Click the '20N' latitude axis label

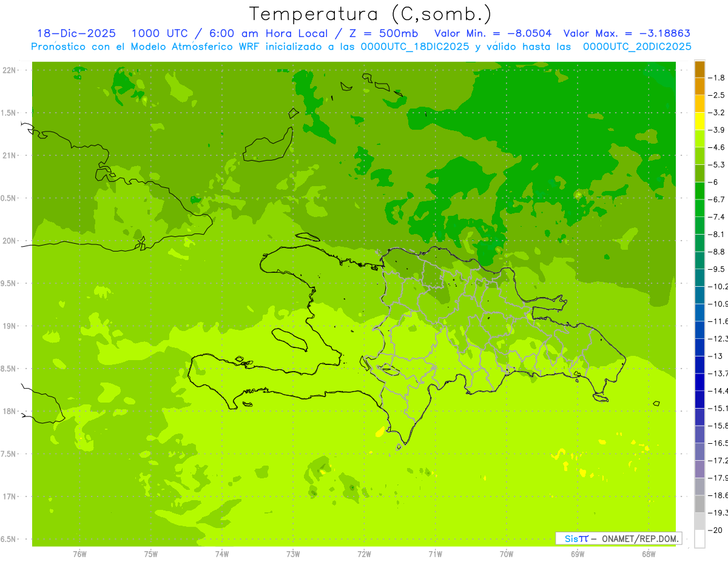click(10, 241)
